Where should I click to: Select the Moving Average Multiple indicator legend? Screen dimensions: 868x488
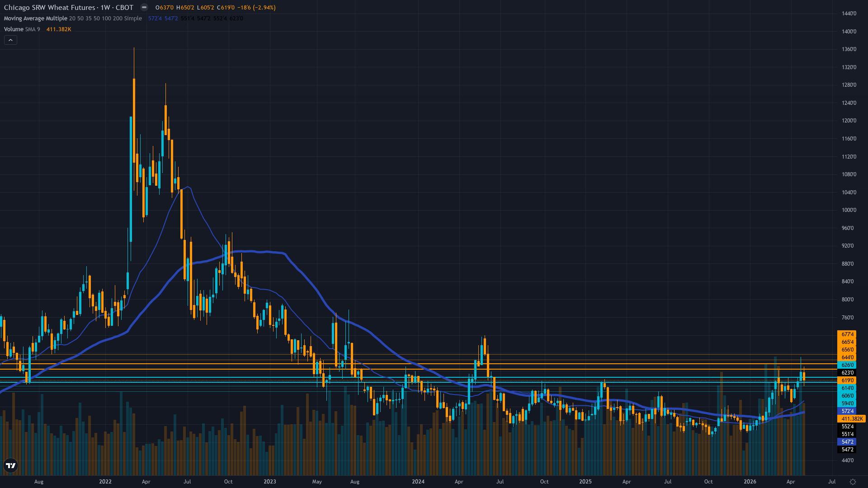click(x=73, y=19)
